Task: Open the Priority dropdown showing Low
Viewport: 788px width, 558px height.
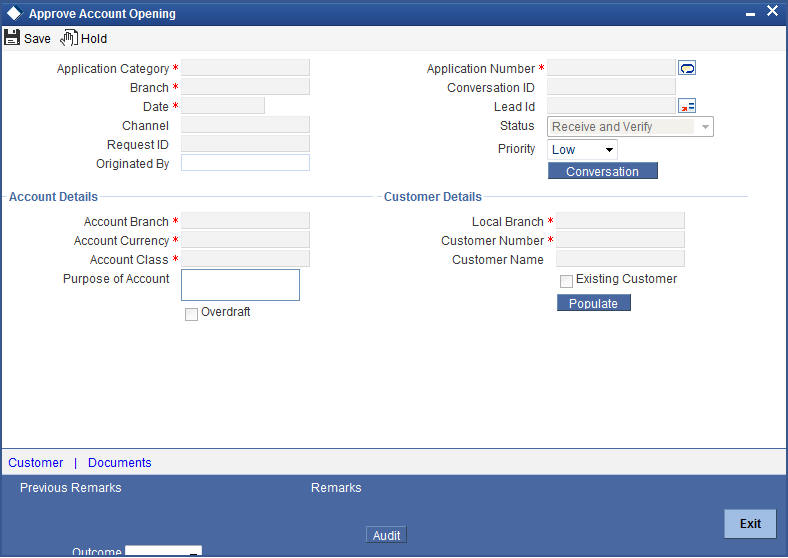Action: pyautogui.click(x=582, y=150)
